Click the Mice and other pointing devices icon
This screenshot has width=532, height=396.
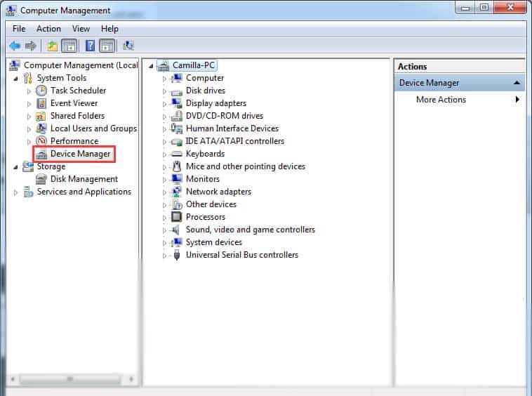tap(177, 166)
